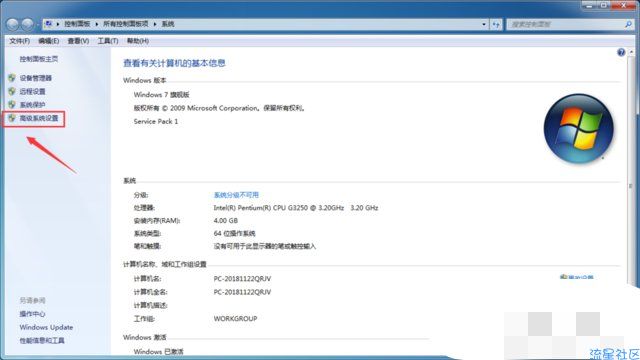This screenshot has height=360, width=640.
Task: Click the WORKGROUP workgroup value
Action: (x=236, y=319)
